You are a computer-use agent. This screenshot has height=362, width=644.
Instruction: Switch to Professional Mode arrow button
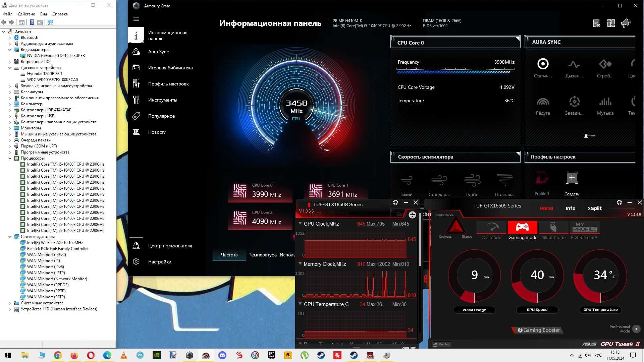pyautogui.click(x=636, y=329)
